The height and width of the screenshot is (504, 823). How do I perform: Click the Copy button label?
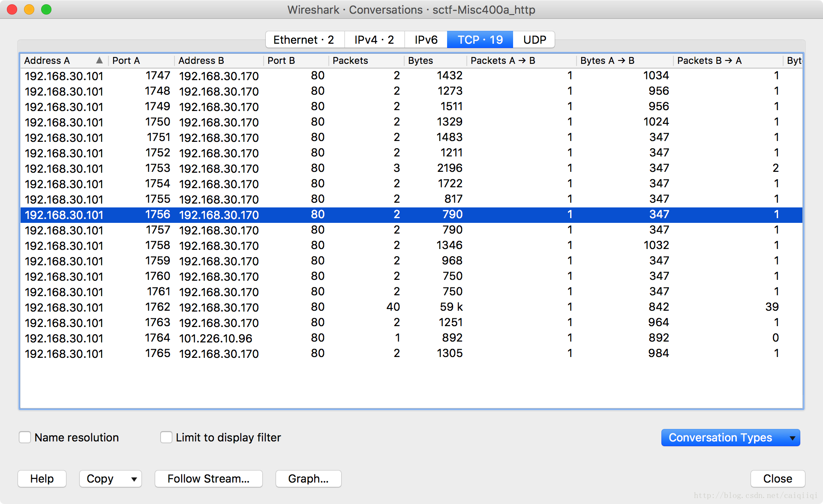[100, 479]
